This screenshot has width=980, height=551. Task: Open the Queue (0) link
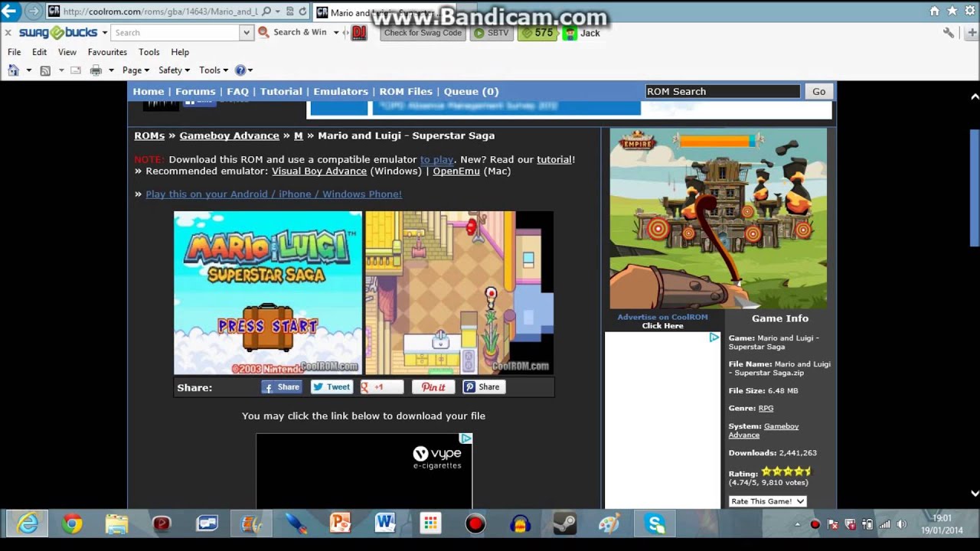471,91
